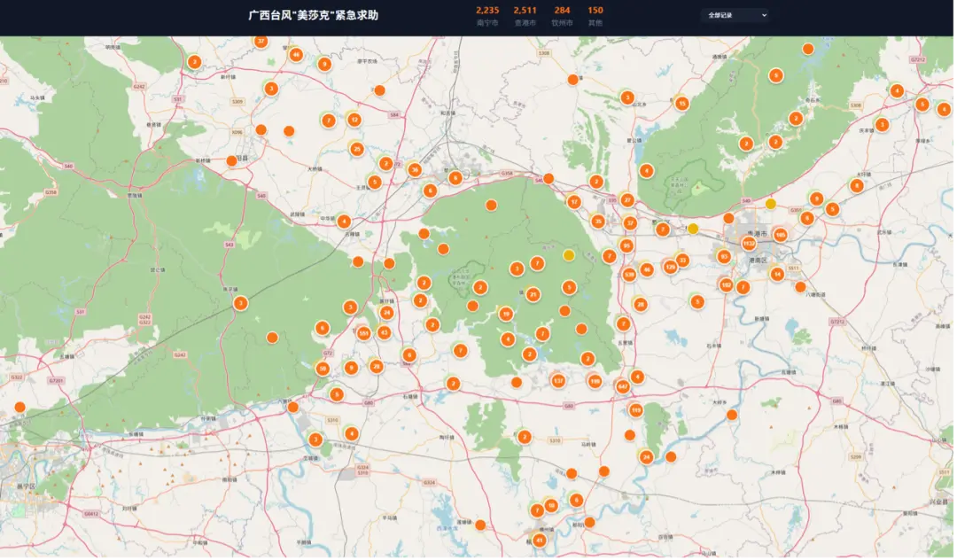The width and height of the screenshot is (957, 560).
Task: Expand the cluster marker labeled 129
Action: 673,268
